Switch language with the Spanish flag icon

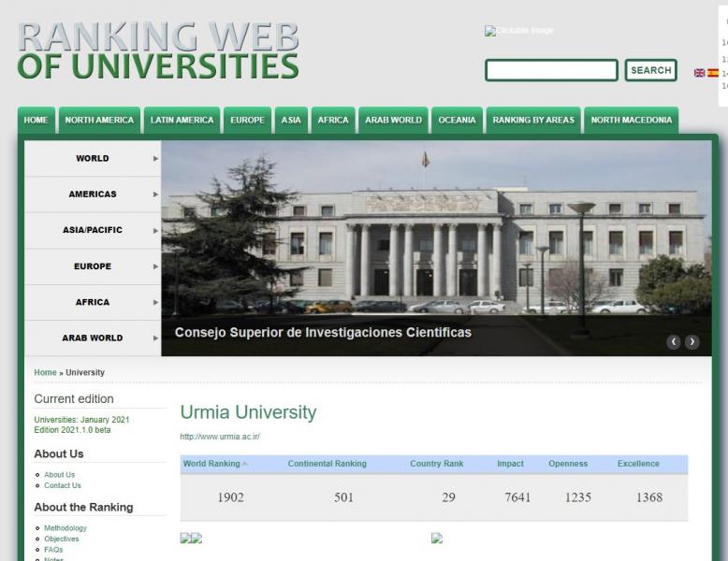click(713, 73)
